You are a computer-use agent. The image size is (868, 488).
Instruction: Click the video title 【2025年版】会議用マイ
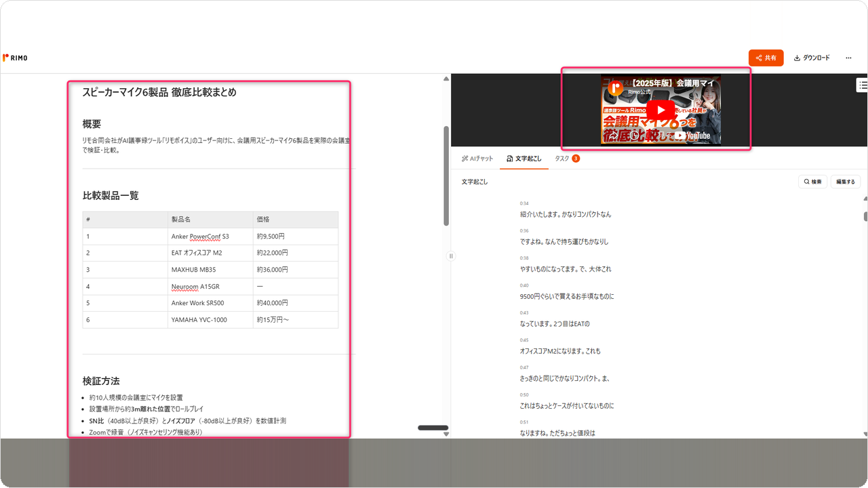[x=672, y=83]
